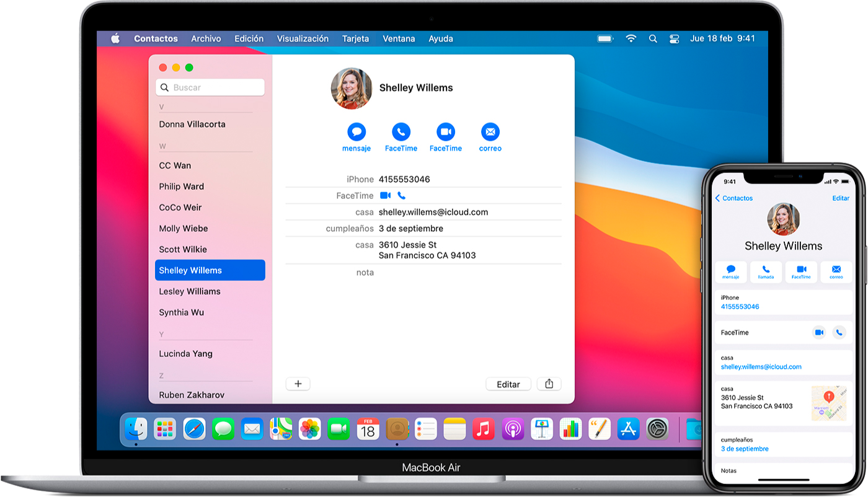Launch Music app from the Dock
This screenshot has height=502, width=868.
483,429
